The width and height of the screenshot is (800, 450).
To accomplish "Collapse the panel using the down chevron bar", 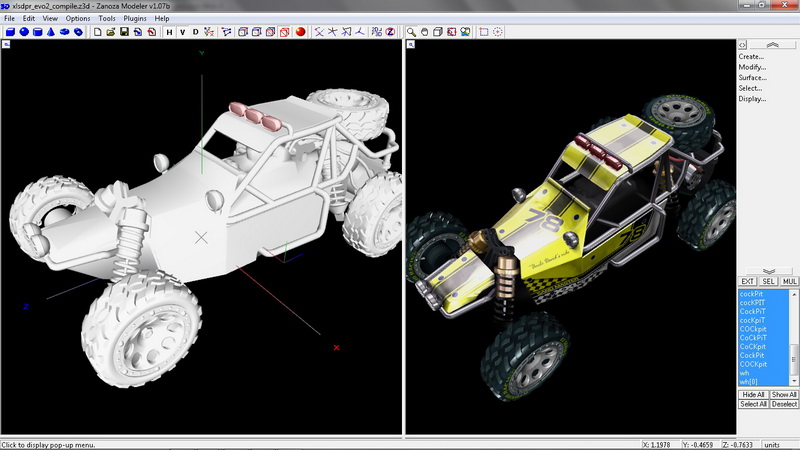I will point(768,271).
